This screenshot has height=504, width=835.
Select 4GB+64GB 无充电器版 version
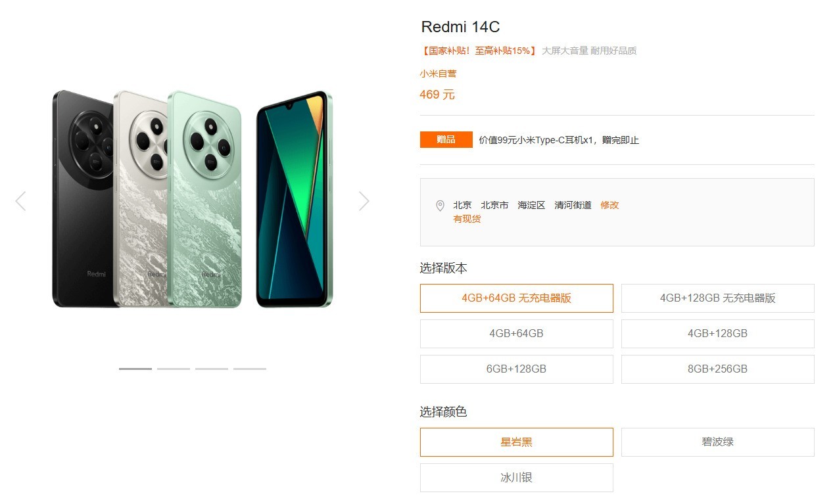point(517,298)
